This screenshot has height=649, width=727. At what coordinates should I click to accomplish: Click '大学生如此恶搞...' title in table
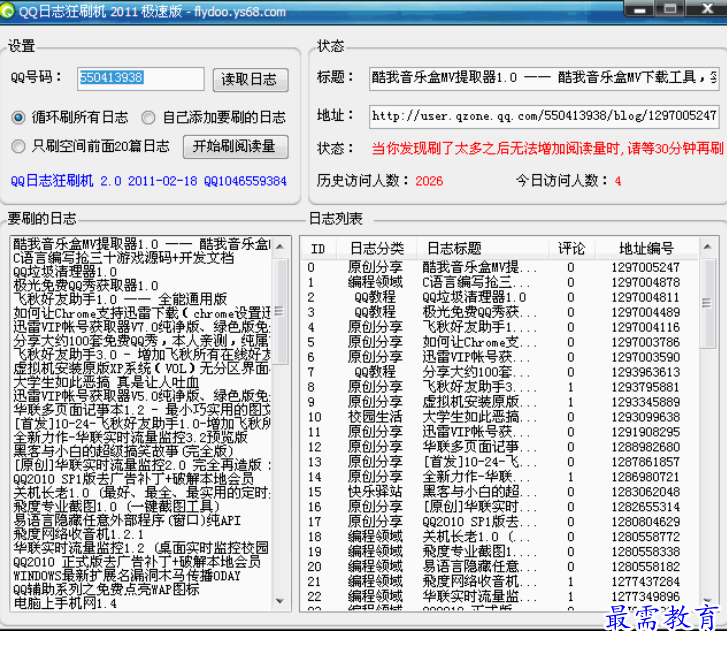point(479,417)
